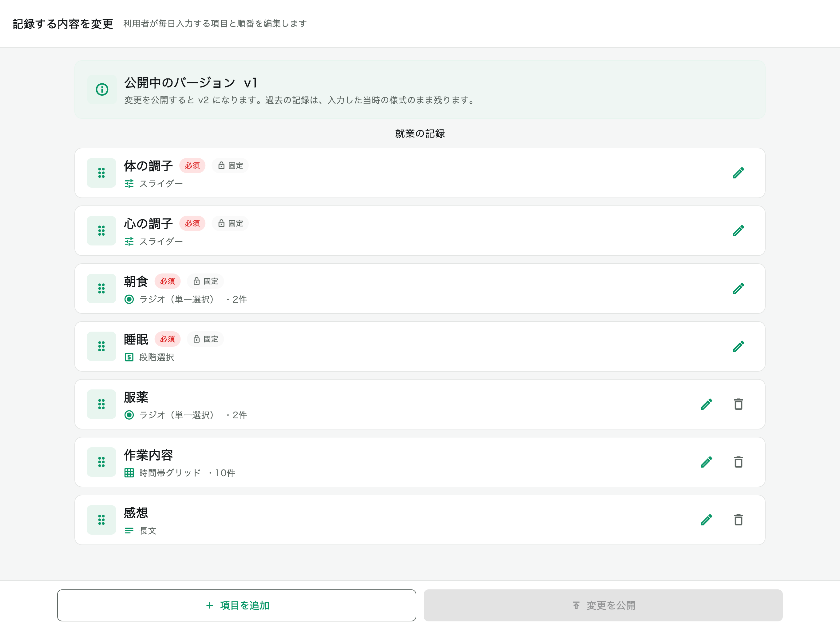Image resolution: width=840 pixels, height=630 pixels.
Task: Click the drag handle for 睡眠
Action: (x=101, y=346)
